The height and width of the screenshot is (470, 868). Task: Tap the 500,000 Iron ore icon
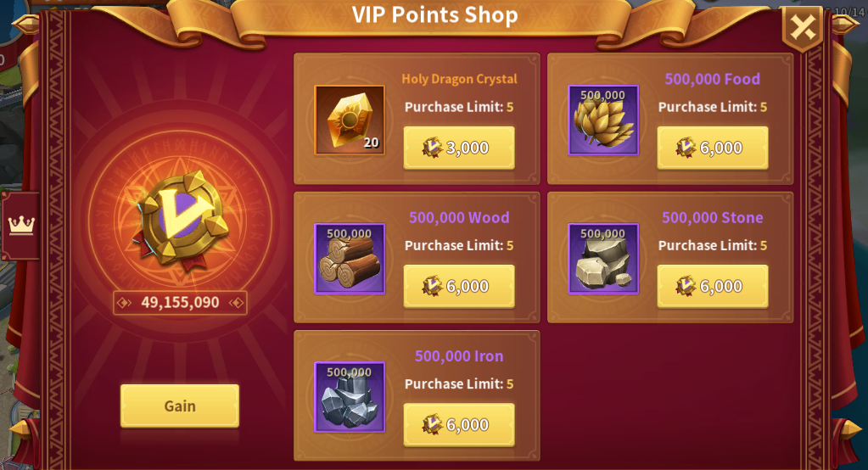tap(350, 397)
